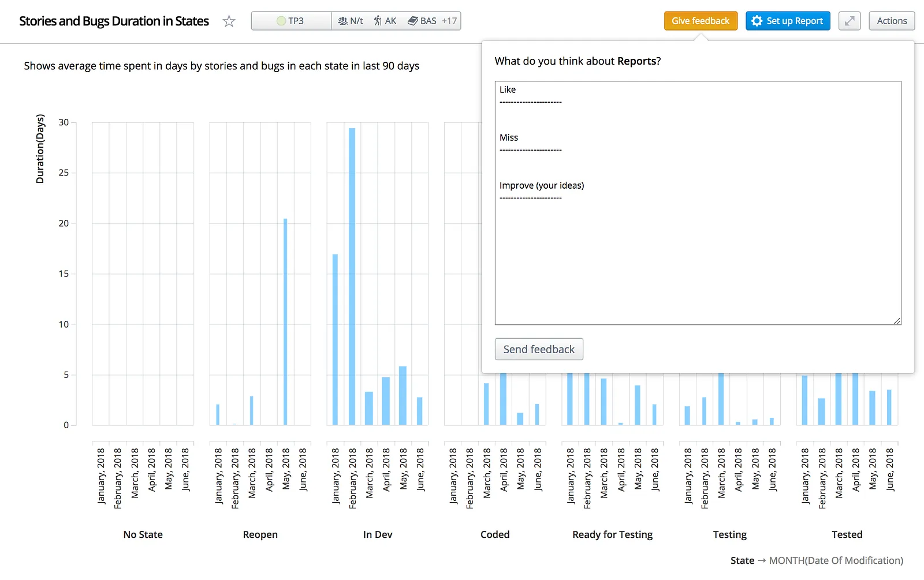Select the 'Tested' axis label

(x=847, y=534)
